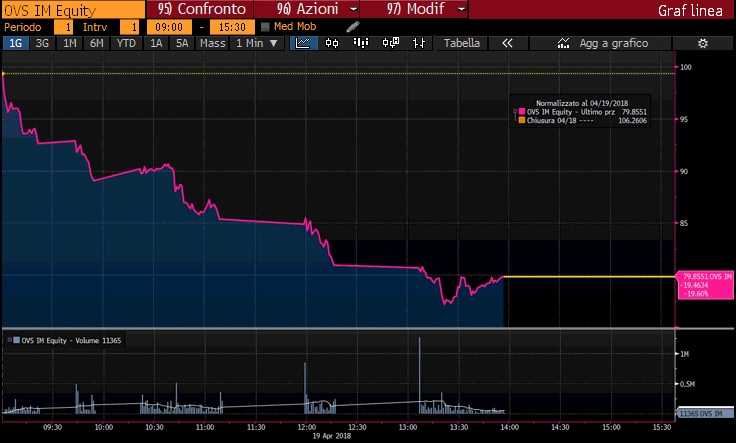Open chart settings gear icon
This screenshot has height=443, width=736.
coord(702,43)
